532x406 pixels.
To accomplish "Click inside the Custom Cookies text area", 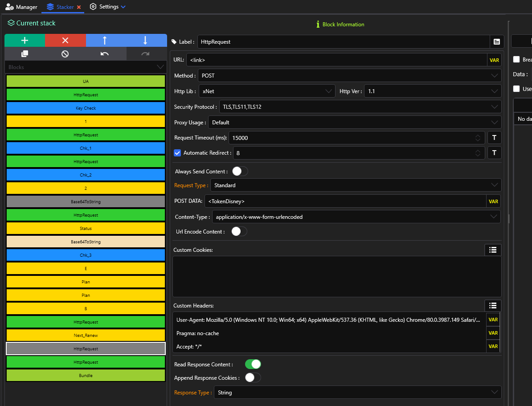I will (x=337, y=276).
